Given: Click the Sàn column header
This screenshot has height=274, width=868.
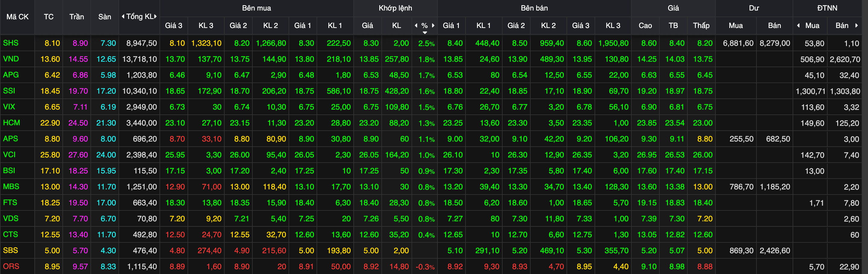Looking at the screenshot, I should pyautogui.click(x=104, y=17).
